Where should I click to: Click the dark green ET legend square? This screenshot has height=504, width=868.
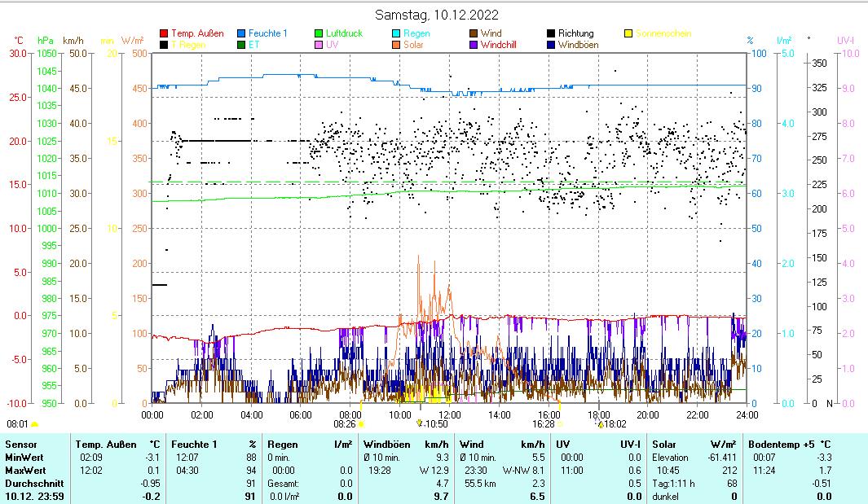click(x=241, y=46)
